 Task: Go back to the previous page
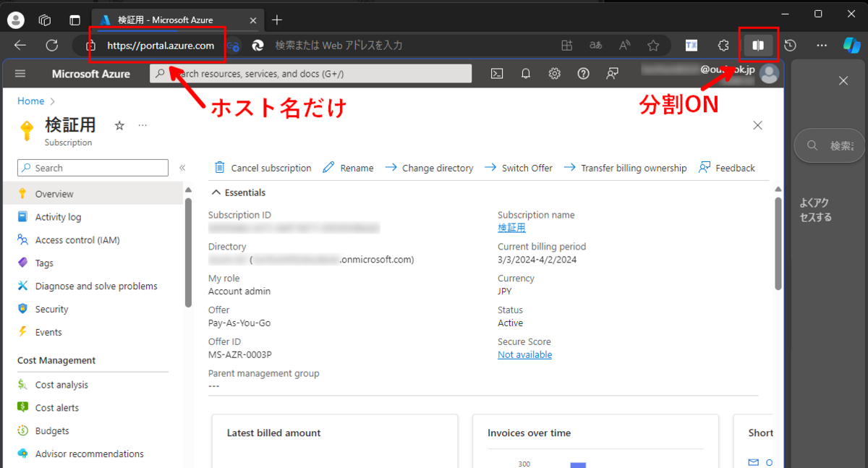(20, 45)
